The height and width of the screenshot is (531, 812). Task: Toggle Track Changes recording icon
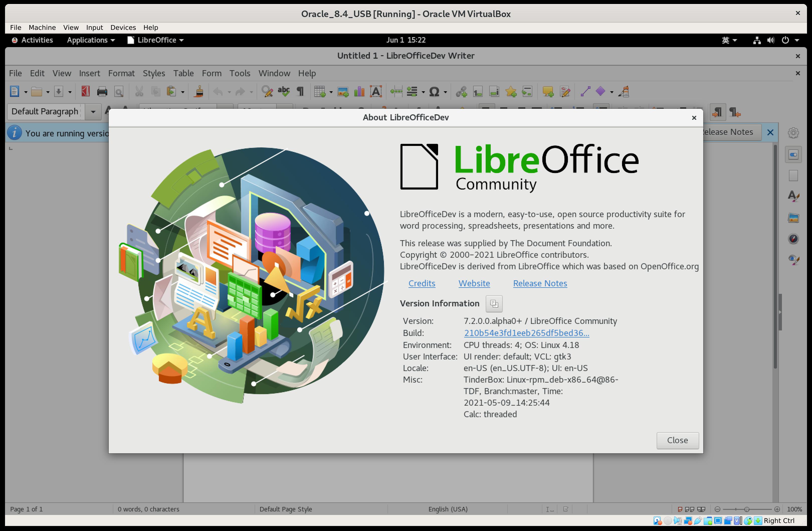[565, 92]
